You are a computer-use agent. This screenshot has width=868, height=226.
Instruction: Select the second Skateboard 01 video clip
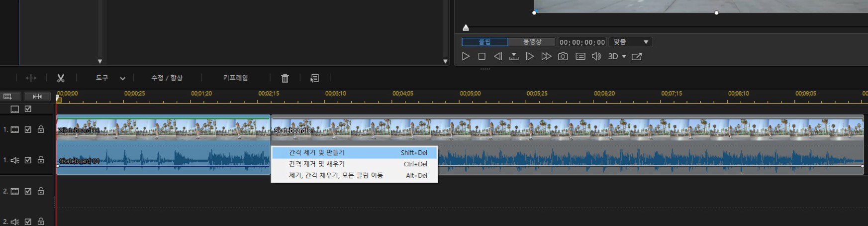(568, 129)
